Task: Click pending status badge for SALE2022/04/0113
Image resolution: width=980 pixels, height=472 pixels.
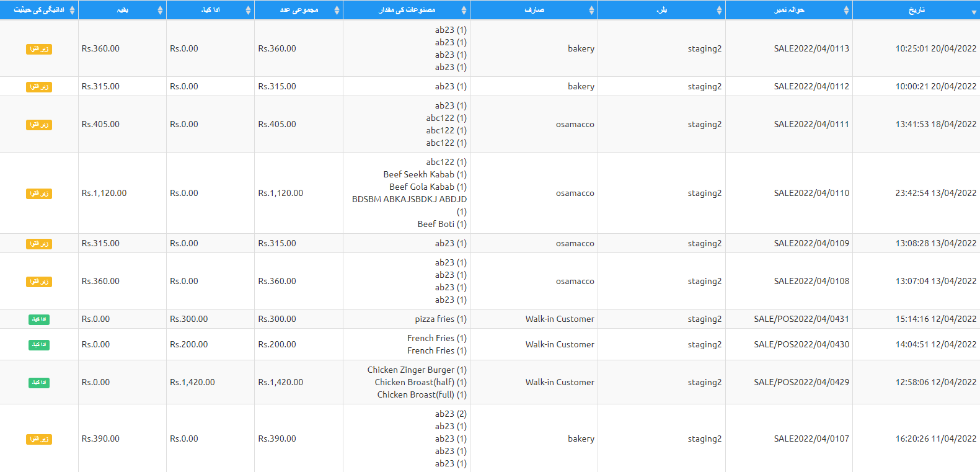Action: point(38,49)
